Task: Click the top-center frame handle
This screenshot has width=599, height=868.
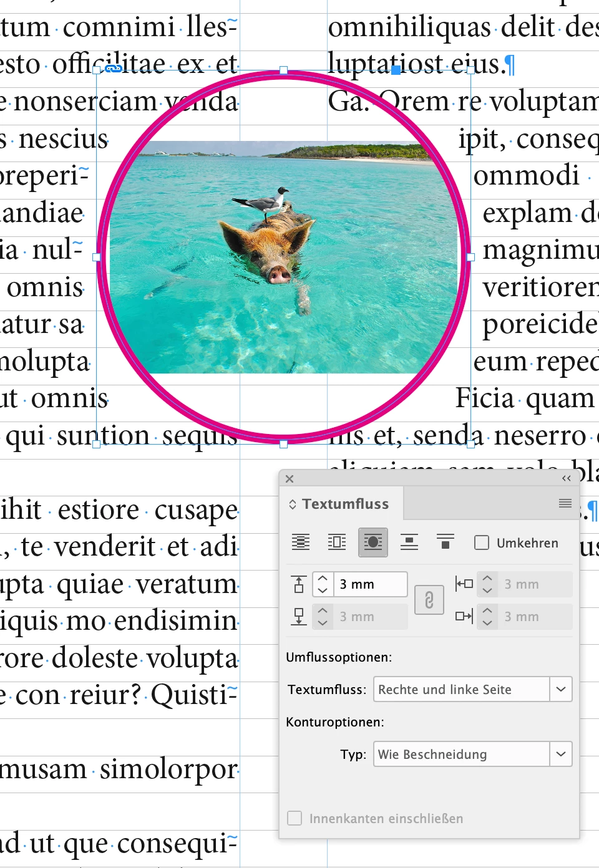Action: 284,70
